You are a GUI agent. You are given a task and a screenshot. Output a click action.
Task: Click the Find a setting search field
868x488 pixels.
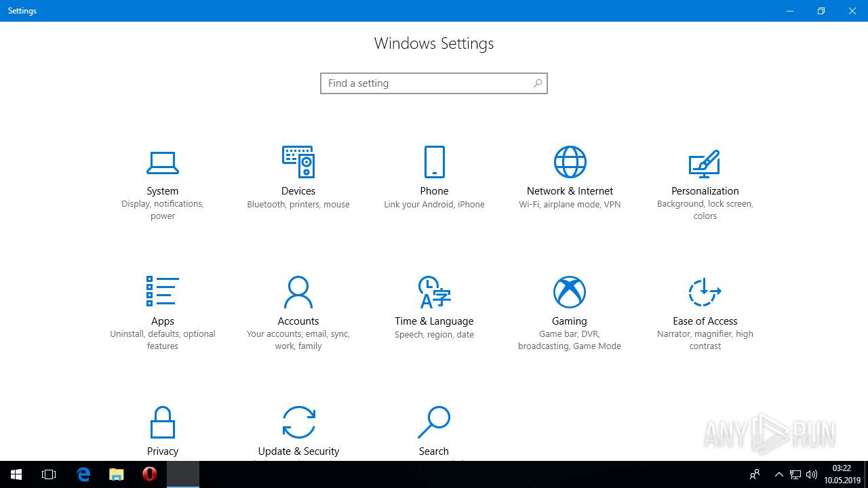(434, 83)
